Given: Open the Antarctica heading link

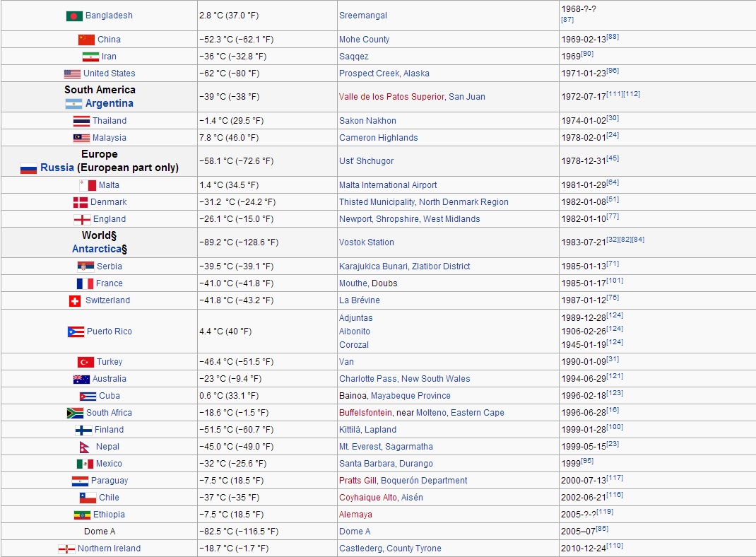Looking at the screenshot, I should [x=96, y=249].
